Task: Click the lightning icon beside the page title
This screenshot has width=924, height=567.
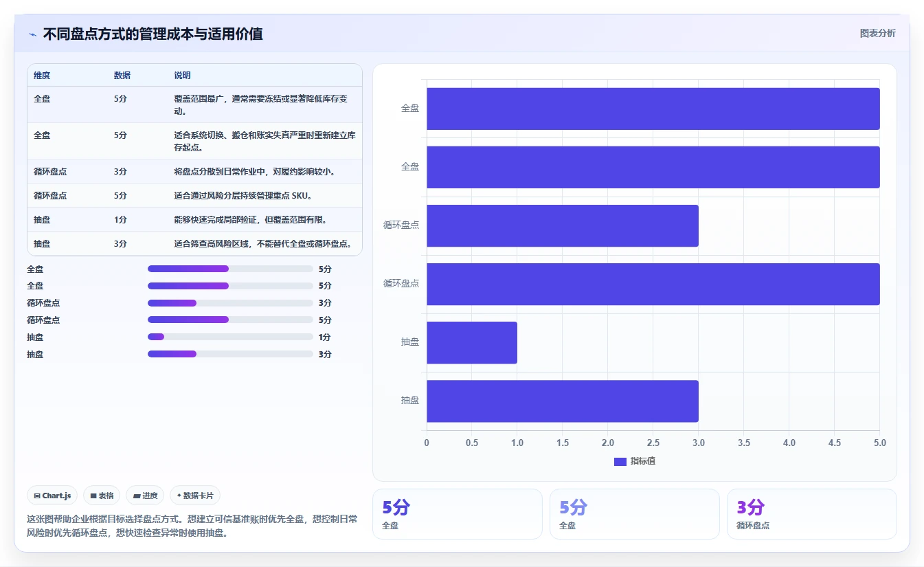Action: click(32, 34)
